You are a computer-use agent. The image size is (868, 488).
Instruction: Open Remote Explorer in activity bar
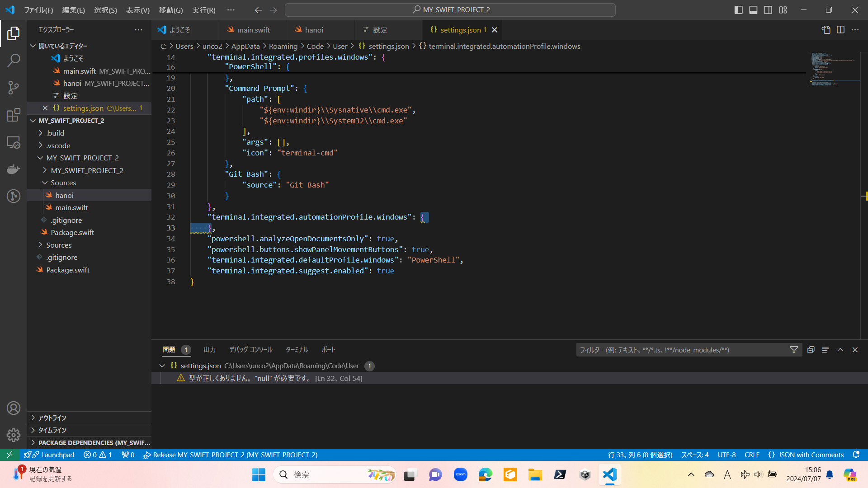[x=14, y=142]
